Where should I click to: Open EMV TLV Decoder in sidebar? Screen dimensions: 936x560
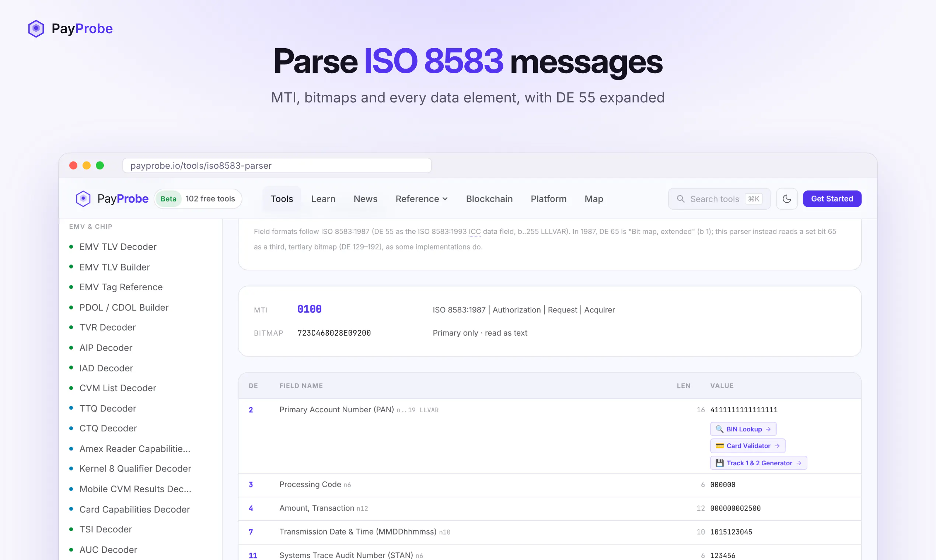point(118,247)
